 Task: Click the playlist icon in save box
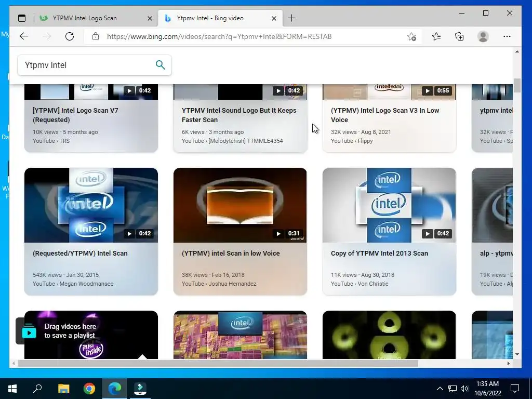tap(29, 331)
